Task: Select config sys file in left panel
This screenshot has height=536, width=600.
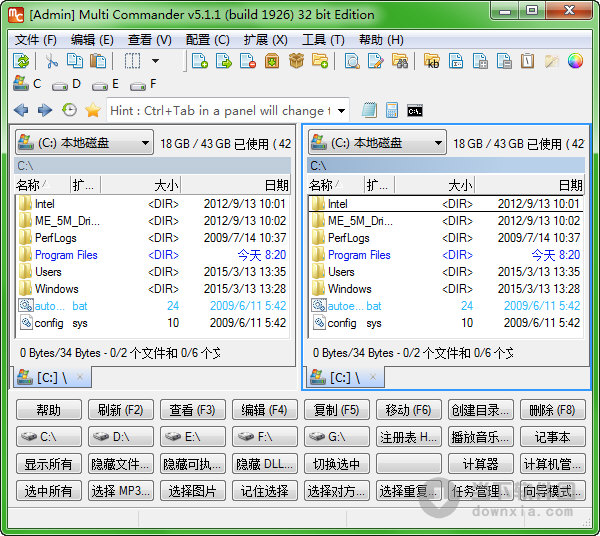Action: tap(152, 323)
